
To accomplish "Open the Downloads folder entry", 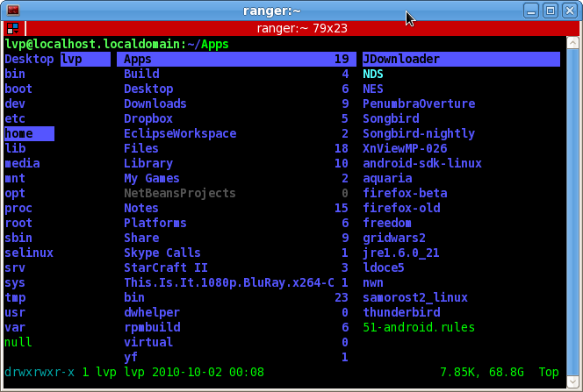I will click(155, 103).
